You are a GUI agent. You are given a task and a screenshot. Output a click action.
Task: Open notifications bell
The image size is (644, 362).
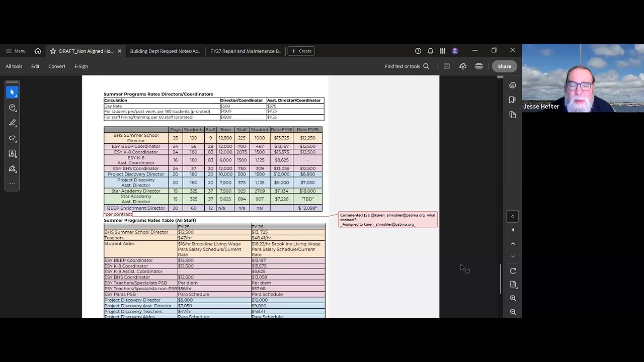coord(430,51)
